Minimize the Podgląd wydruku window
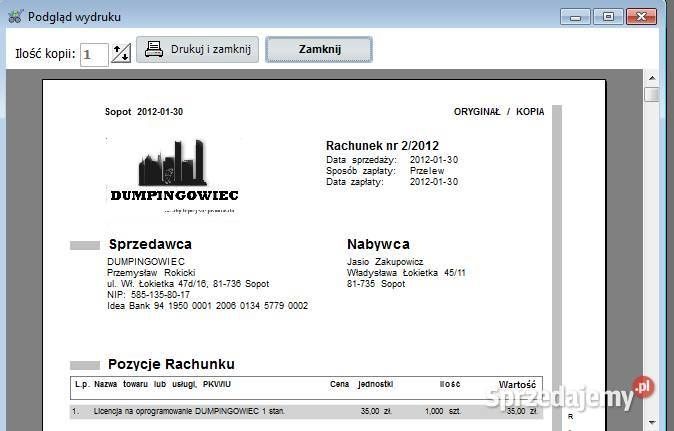The width and height of the screenshot is (674, 431). tap(575, 17)
